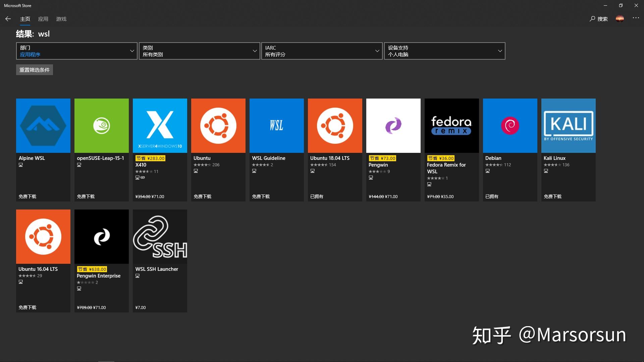
Task: Open the Ubuntu 16.04 LTS app logo
Action: pos(43,237)
